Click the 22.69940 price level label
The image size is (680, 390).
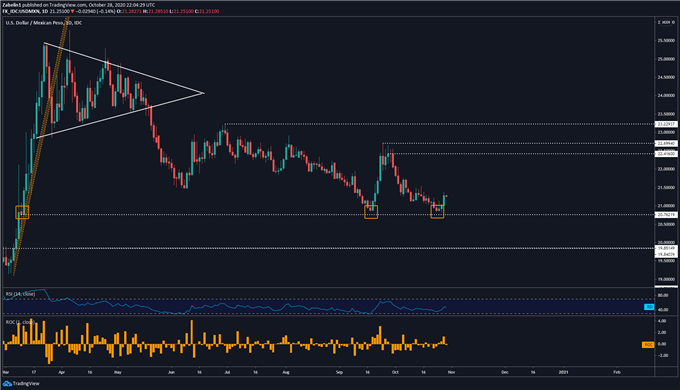[666, 143]
